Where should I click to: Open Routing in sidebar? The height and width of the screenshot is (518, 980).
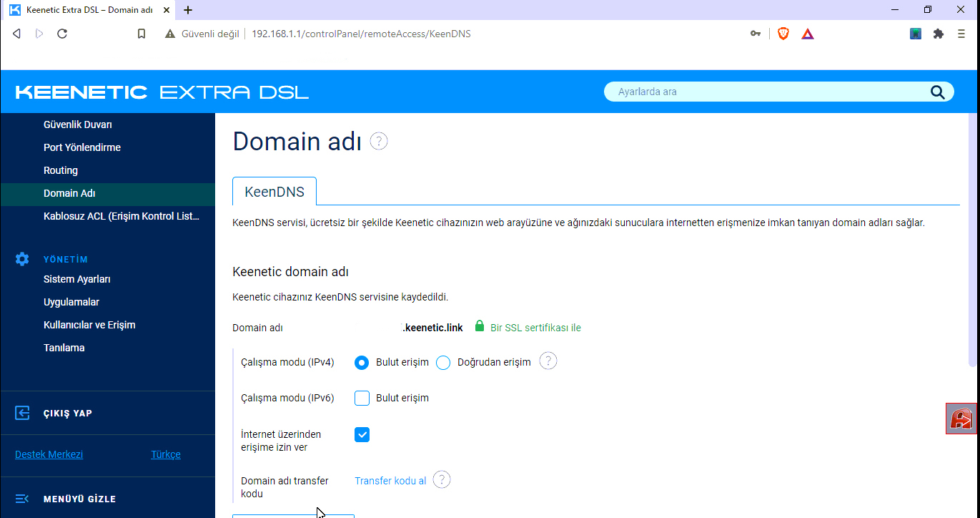(x=61, y=170)
